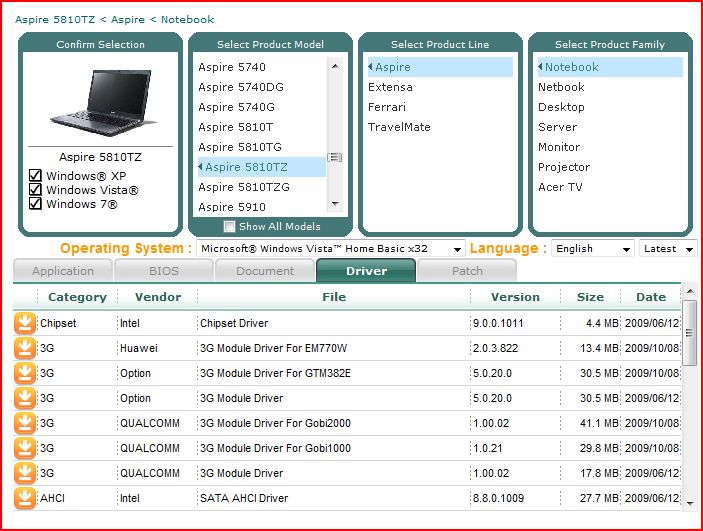The image size is (703, 531).
Task: Click the driver table scrollbar thumb
Action: coord(690,333)
